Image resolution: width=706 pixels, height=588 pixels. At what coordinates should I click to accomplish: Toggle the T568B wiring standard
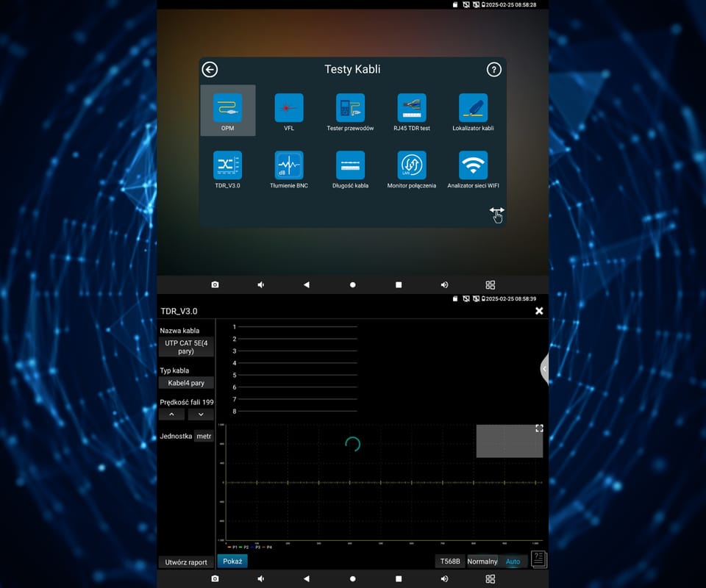450,562
